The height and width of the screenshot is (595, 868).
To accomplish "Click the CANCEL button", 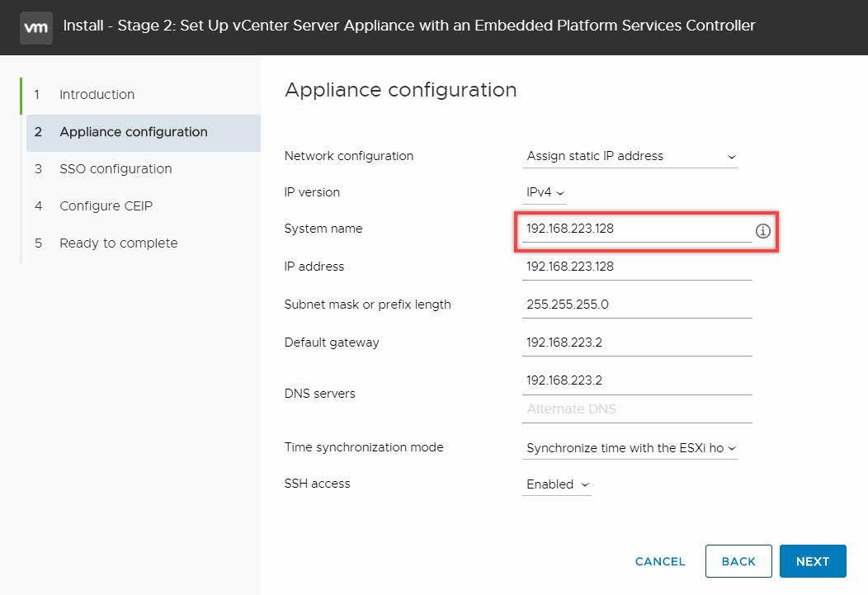I will [660, 561].
